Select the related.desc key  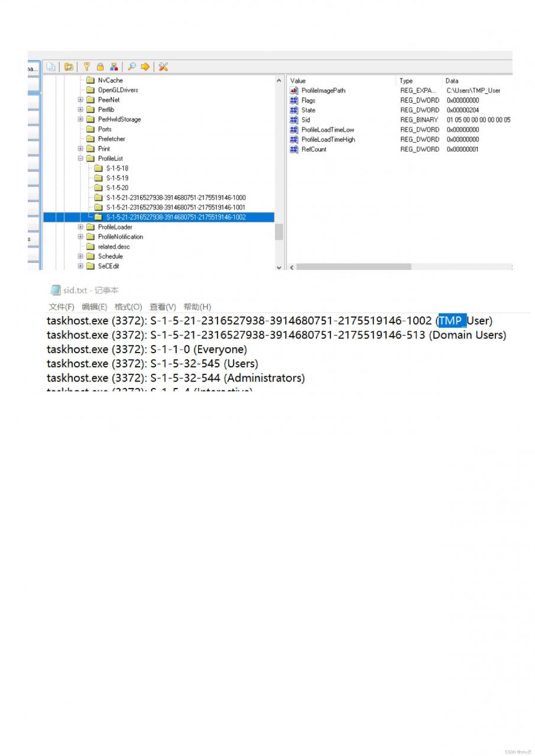[x=114, y=246]
